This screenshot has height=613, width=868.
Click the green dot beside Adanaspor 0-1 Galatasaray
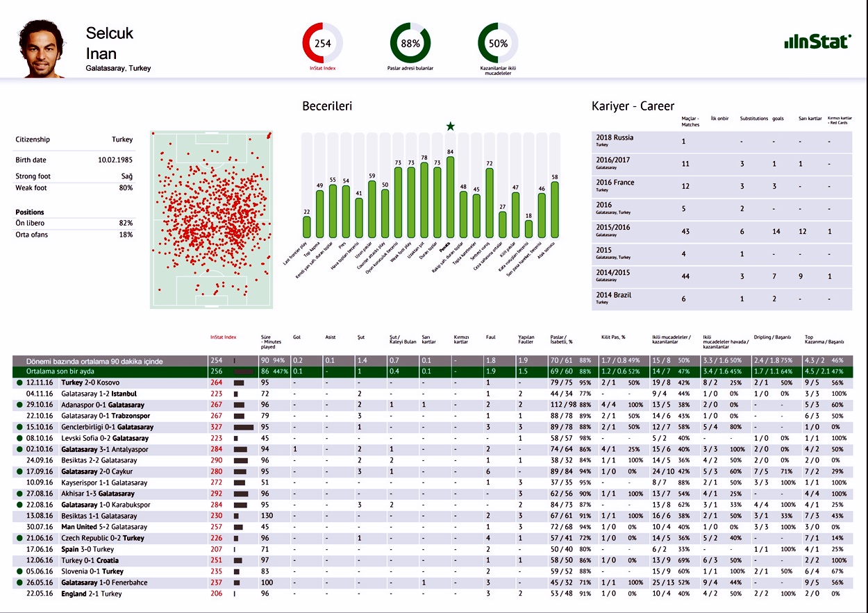[x=20, y=405]
